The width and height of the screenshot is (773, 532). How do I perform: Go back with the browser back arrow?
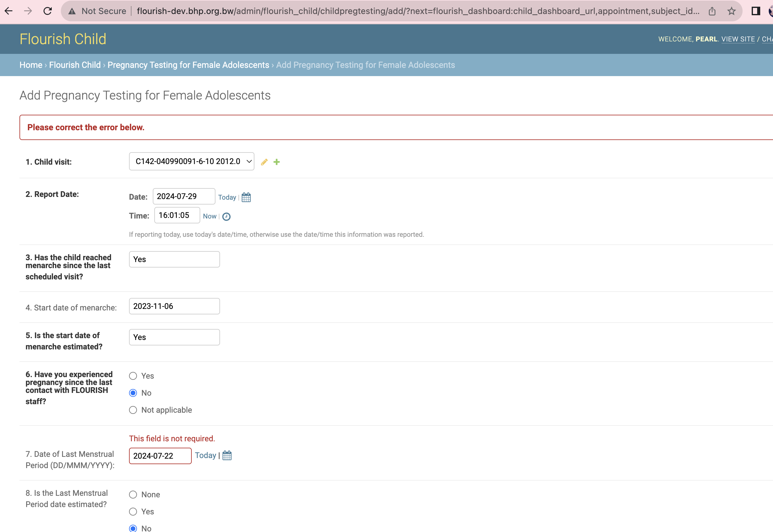point(9,11)
